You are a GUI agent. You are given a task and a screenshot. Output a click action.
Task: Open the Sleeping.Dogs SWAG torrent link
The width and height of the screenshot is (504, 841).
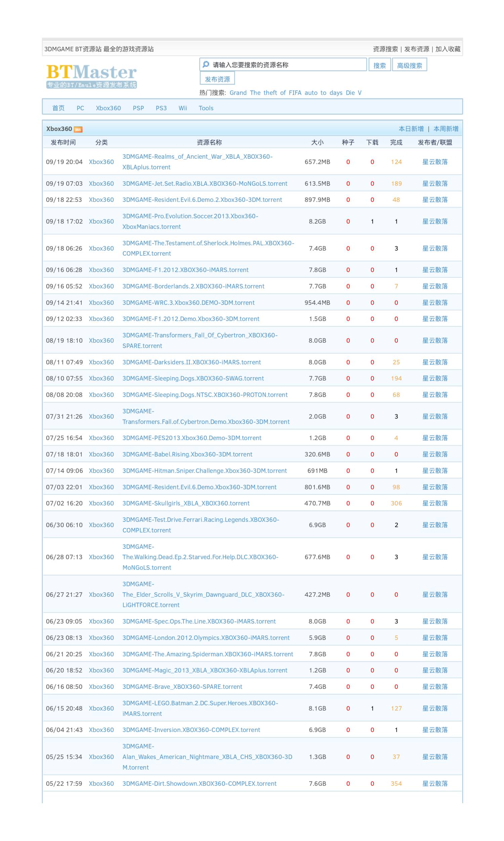coord(193,378)
